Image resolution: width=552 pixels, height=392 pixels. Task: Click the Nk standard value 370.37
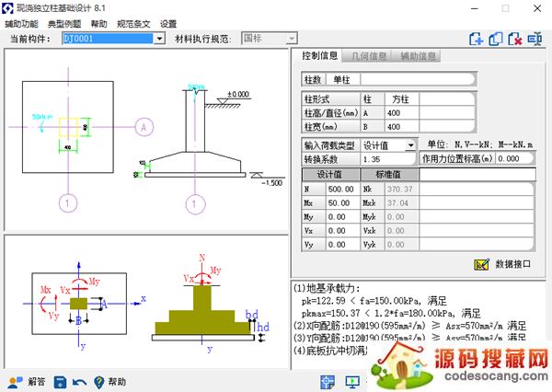point(401,190)
